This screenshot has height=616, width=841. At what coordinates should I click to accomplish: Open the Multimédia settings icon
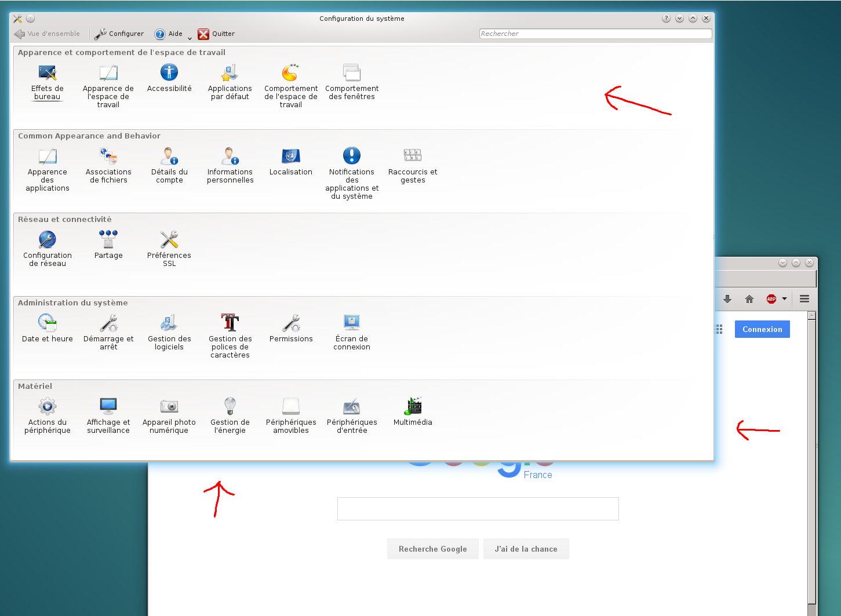(413, 407)
